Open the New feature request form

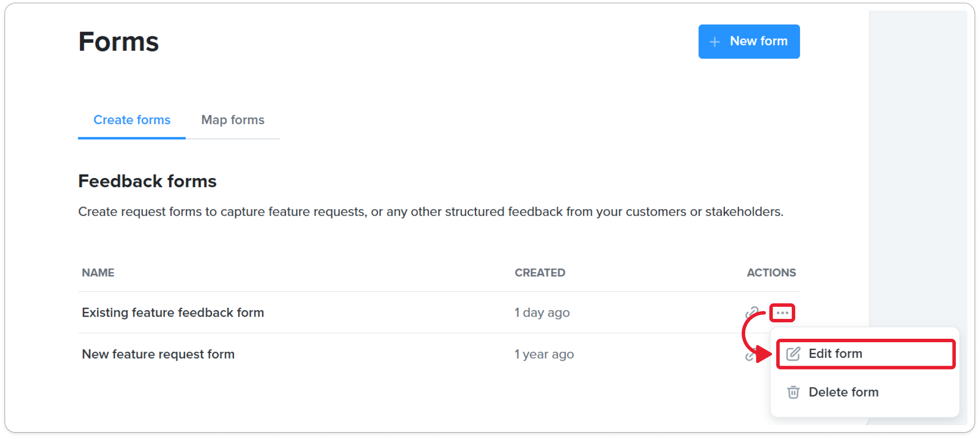(158, 354)
